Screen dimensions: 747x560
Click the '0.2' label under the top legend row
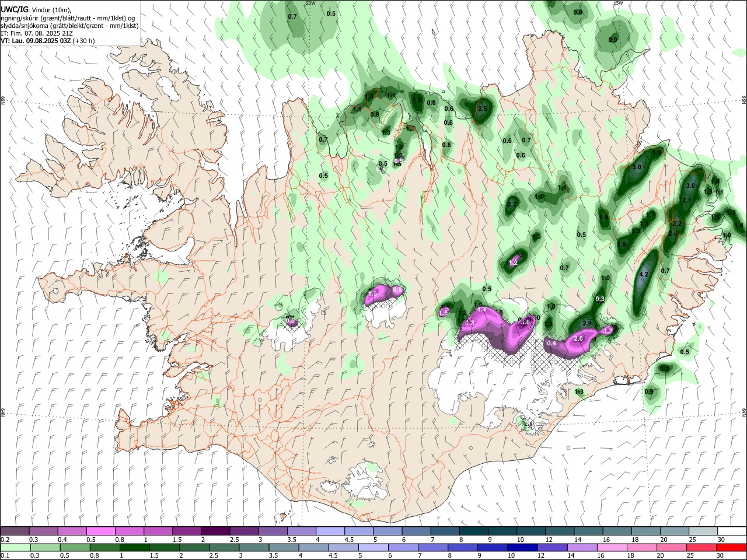pos(4,540)
